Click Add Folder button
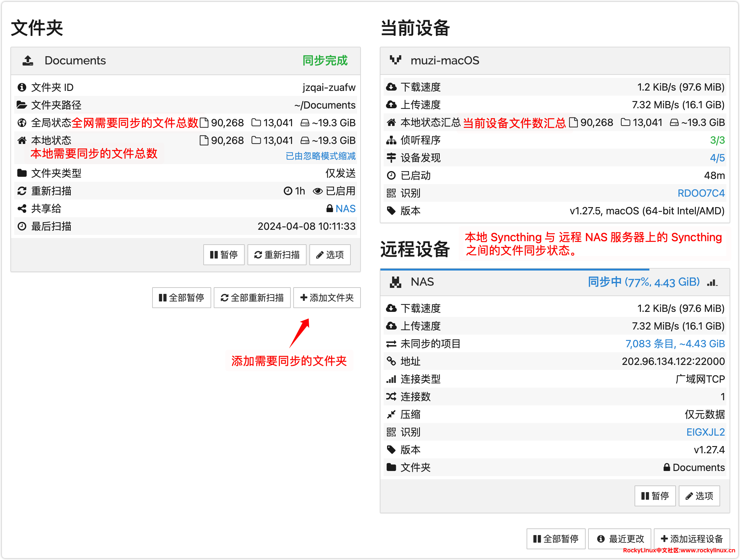Viewport: 740px width, 560px height. [327, 298]
